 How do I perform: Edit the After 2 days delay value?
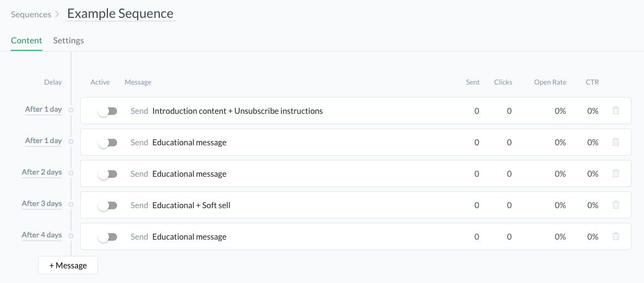42,172
